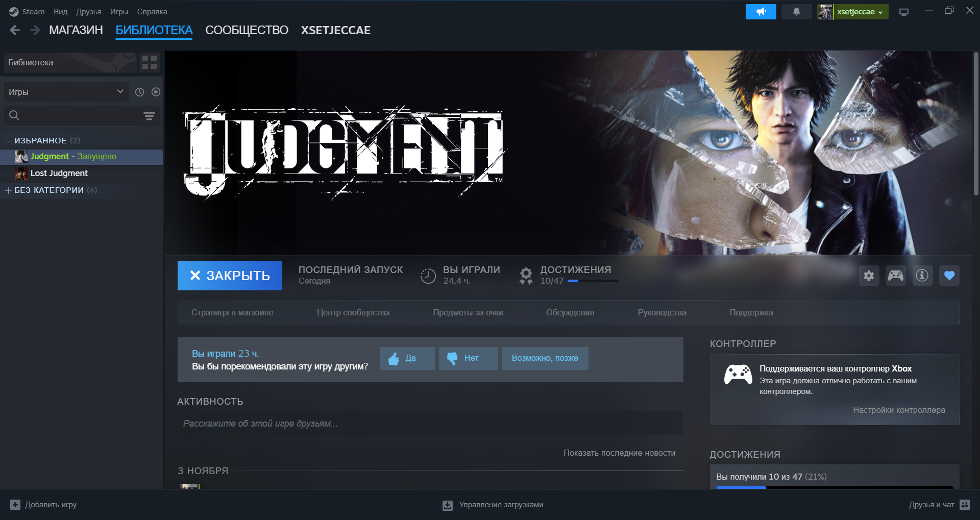Click the thumbs-down icon on Нет

click(452, 359)
